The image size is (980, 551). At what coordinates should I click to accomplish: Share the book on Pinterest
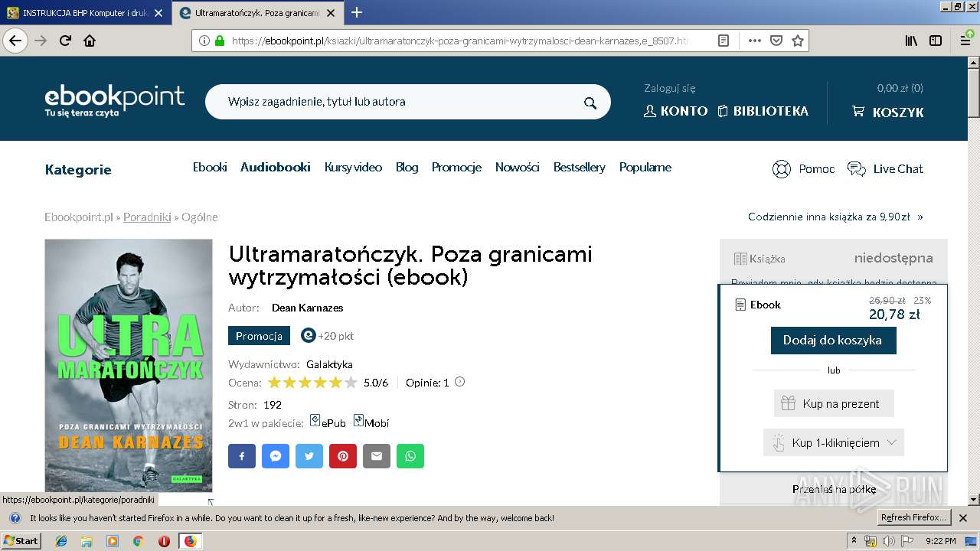pos(343,456)
